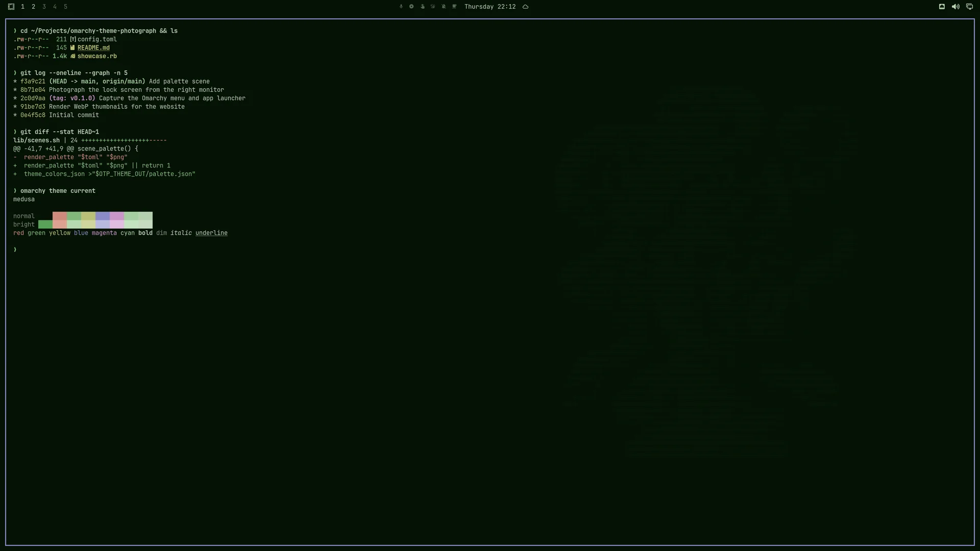Toggle the notification silence bell icon
Viewport: 980px width, 551px height.
click(444, 7)
